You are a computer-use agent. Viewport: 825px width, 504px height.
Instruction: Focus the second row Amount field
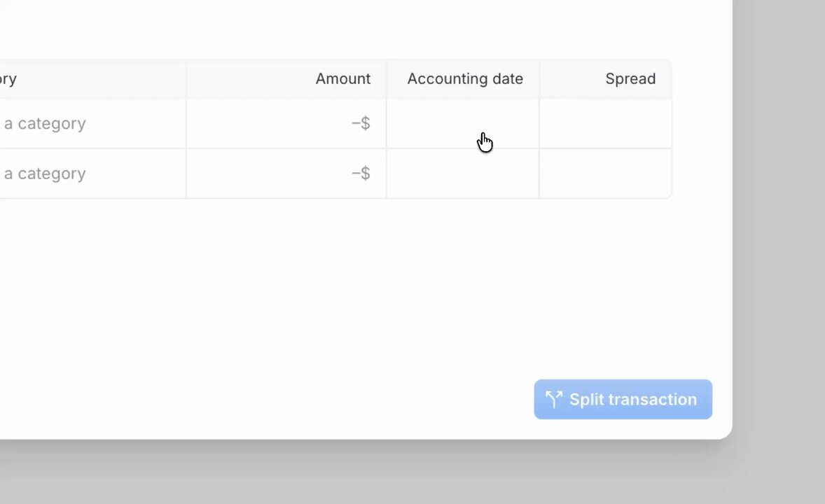pos(286,174)
